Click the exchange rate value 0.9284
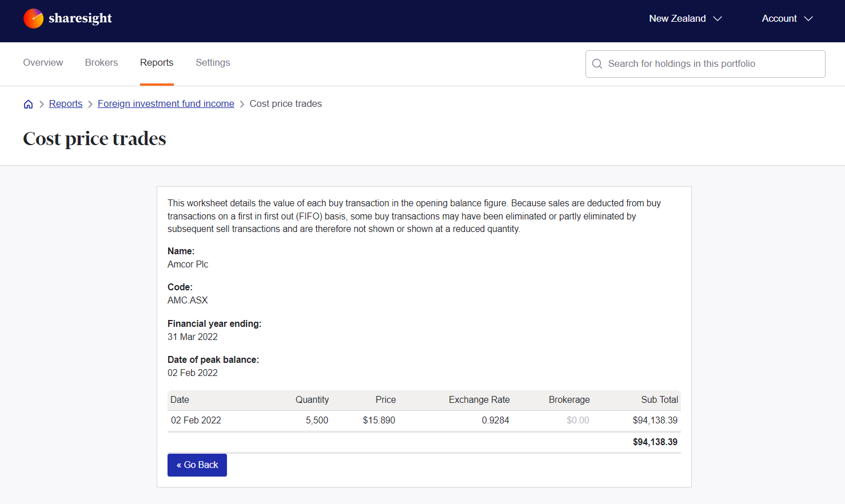 point(495,421)
